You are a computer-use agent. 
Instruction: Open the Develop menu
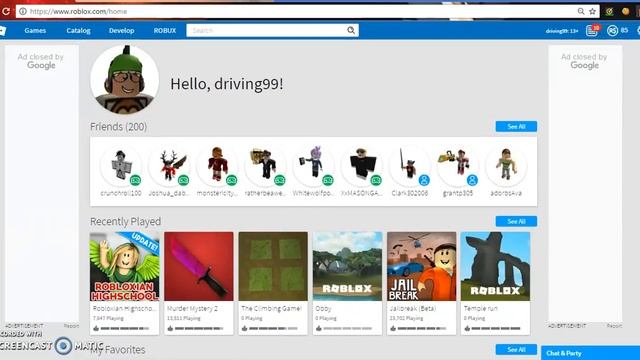tap(122, 31)
